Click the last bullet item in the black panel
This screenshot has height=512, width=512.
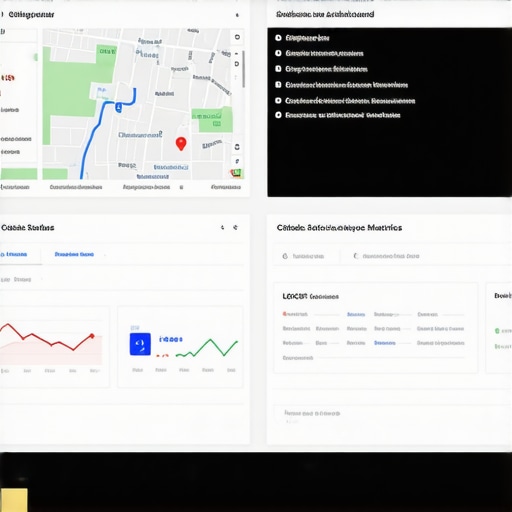click(337, 115)
